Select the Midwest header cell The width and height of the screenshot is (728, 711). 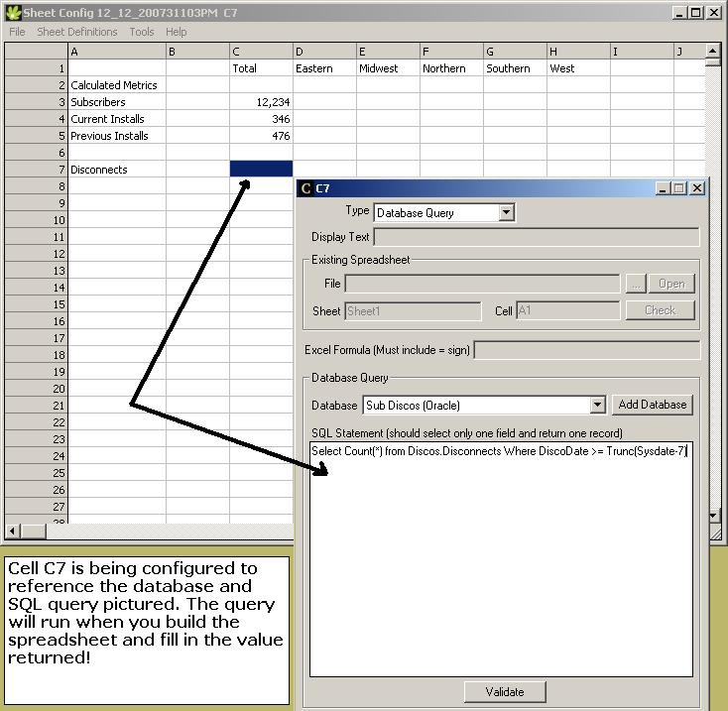click(388, 68)
